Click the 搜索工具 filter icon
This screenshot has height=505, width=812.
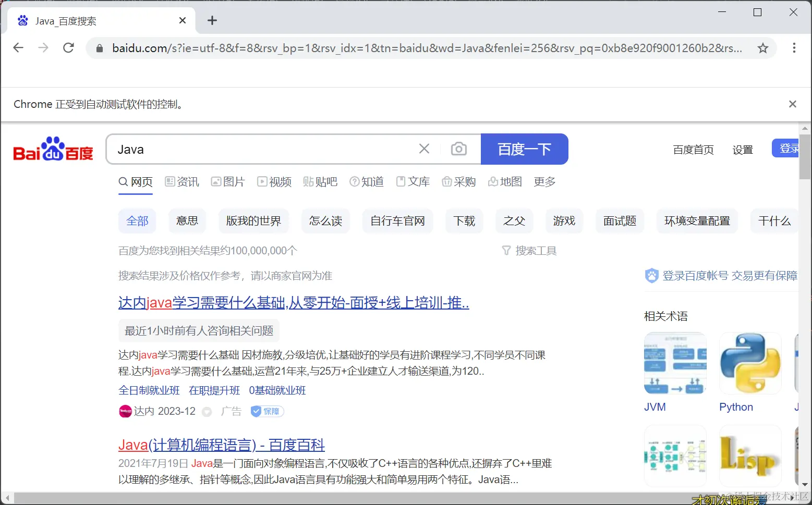tap(506, 251)
